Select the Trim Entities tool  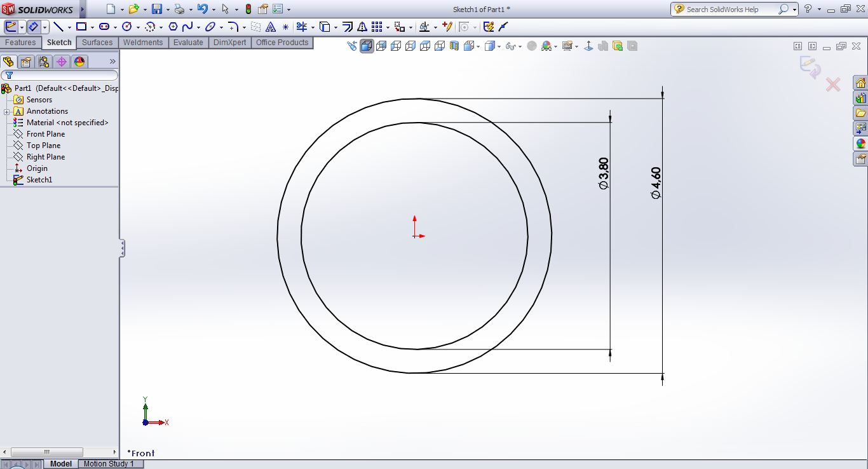click(x=301, y=27)
